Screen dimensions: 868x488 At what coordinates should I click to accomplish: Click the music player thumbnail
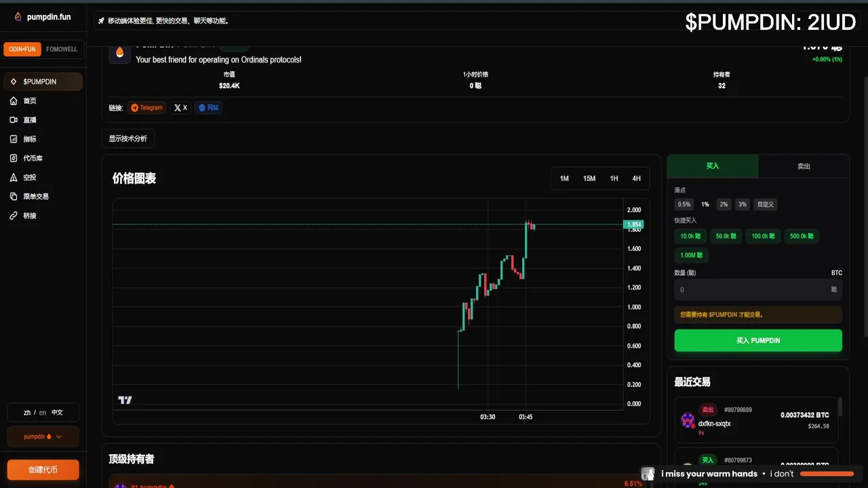click(x=648, y=474)
